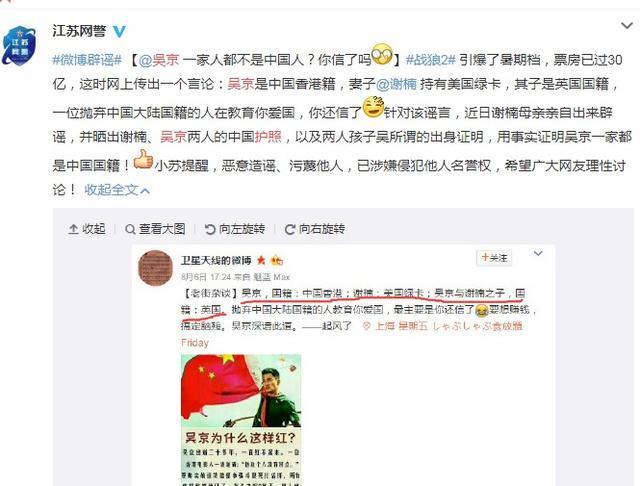The width and height of the screenshot is (640, 486).
Task: Click the 江苏网警 account name
Action: click(79, 31)
